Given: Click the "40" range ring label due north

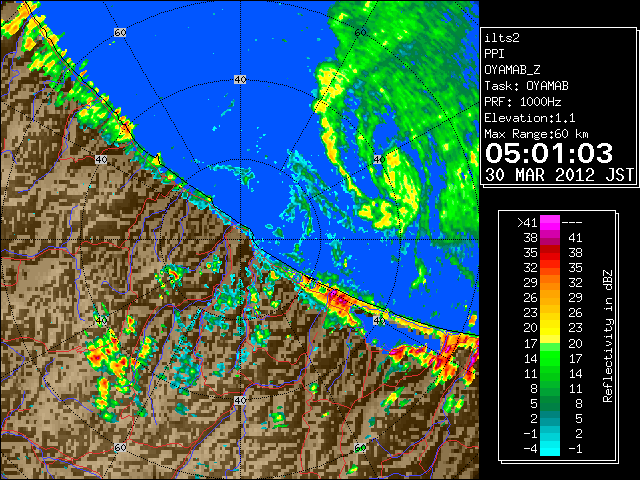Looking at the screenshot, I should coord(240,80).
